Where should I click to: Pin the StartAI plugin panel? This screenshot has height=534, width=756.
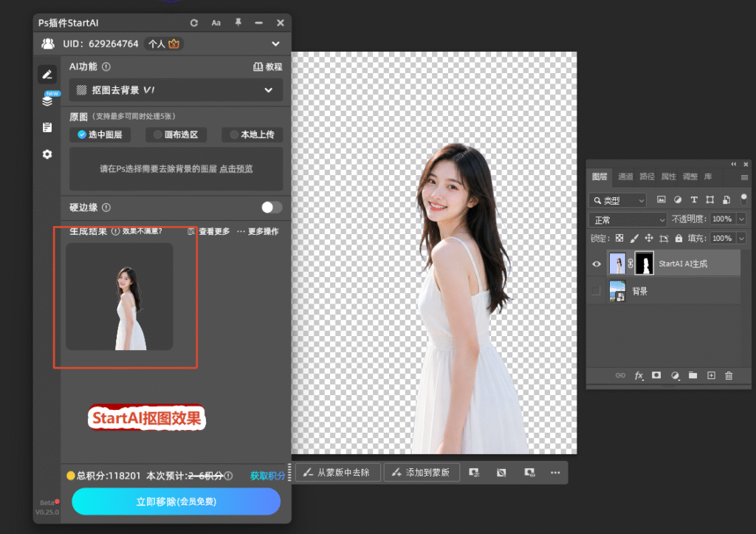point(238,23)
